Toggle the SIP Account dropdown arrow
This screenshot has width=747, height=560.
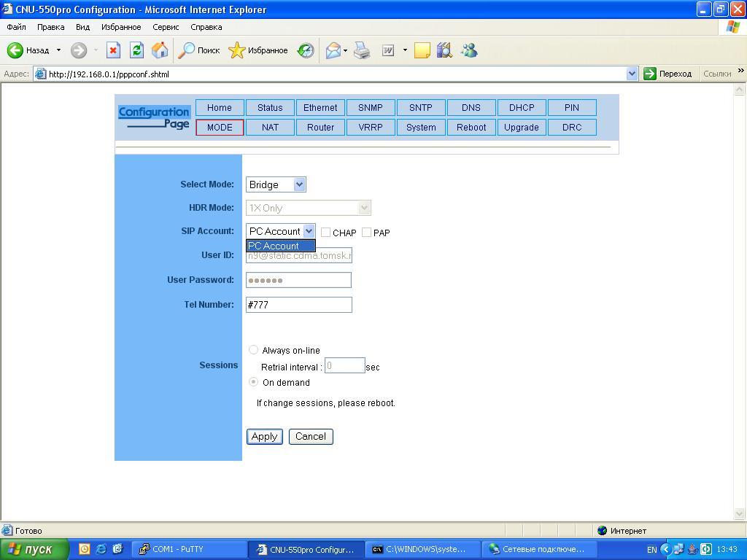point(309,231)
